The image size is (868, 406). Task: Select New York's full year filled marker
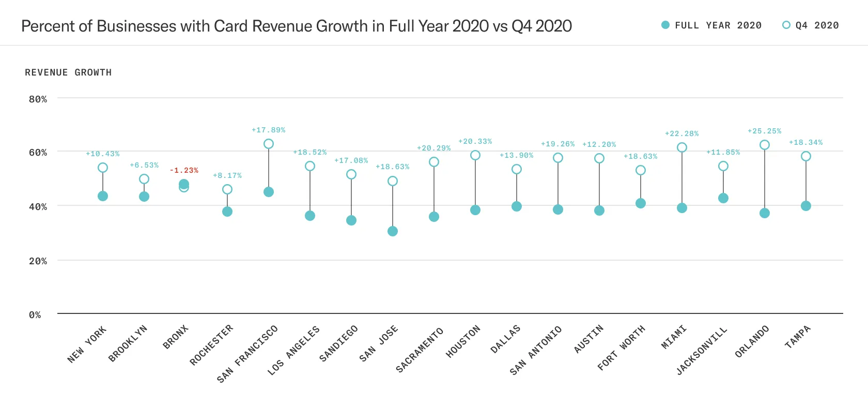(x=103, y=196)
